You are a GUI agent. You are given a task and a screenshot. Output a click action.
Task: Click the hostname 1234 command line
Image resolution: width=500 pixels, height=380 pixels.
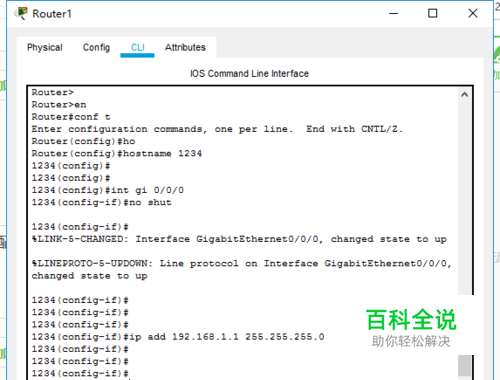click(117, 154)
